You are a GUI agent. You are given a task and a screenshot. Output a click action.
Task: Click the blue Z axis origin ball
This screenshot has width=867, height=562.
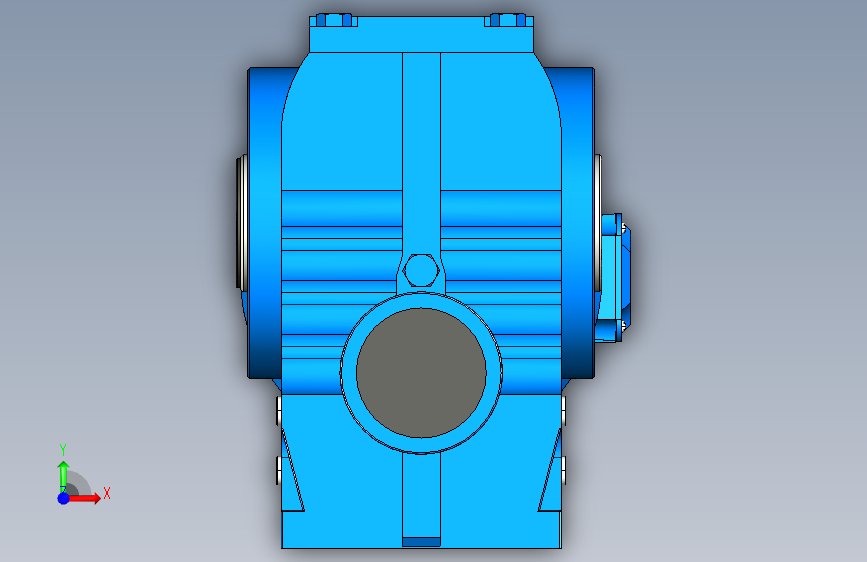click(63, 498)
